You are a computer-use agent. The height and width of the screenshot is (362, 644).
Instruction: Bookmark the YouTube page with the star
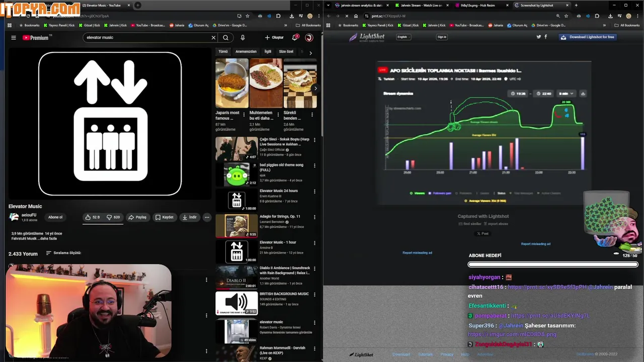(x=247, y=16)
